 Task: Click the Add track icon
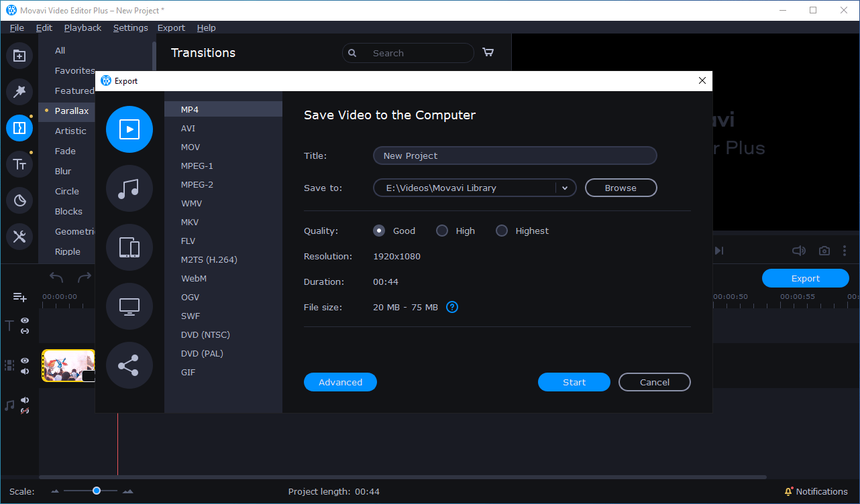19,297
